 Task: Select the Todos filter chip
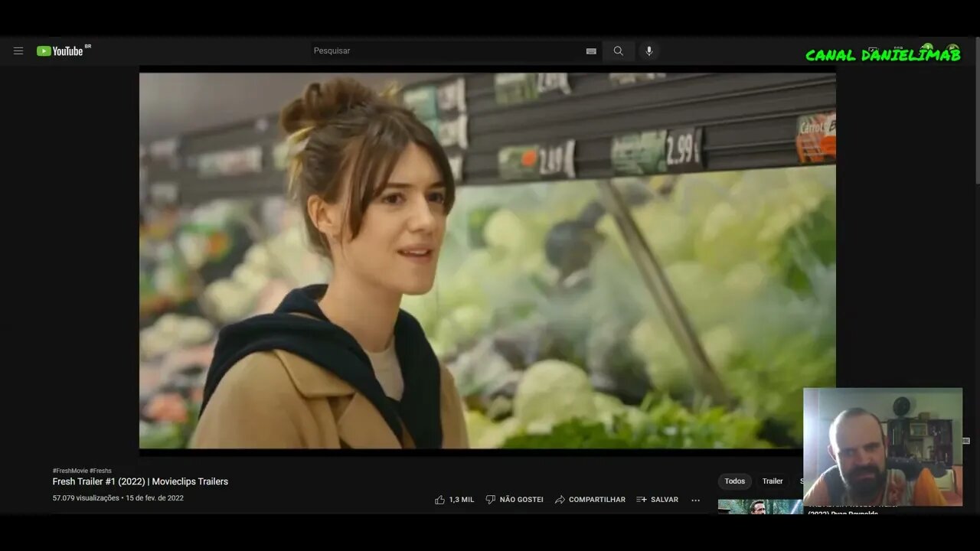click(735, 481)
